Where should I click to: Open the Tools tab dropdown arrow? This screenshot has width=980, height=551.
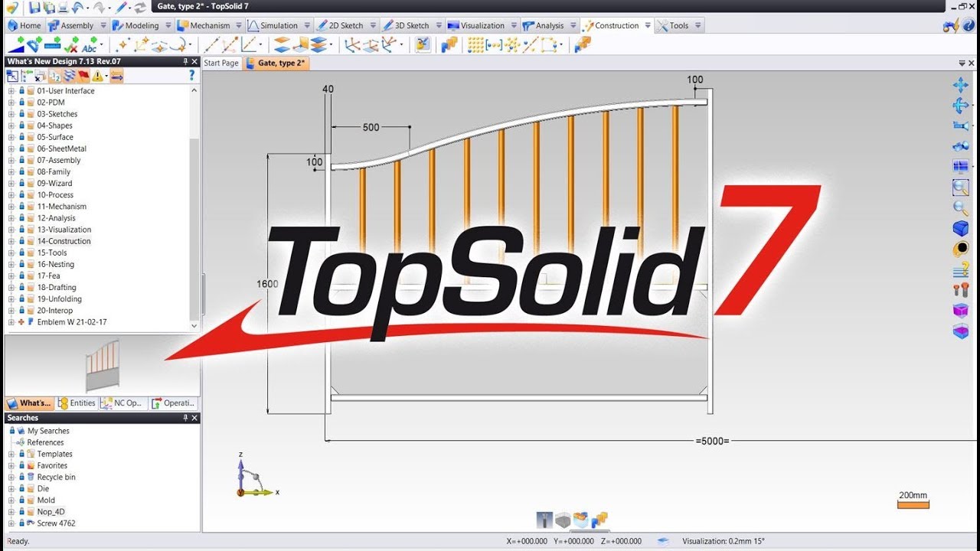coord(697,26)
